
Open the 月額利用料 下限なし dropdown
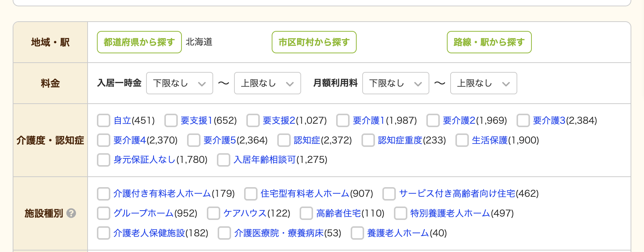click(395, 83)
